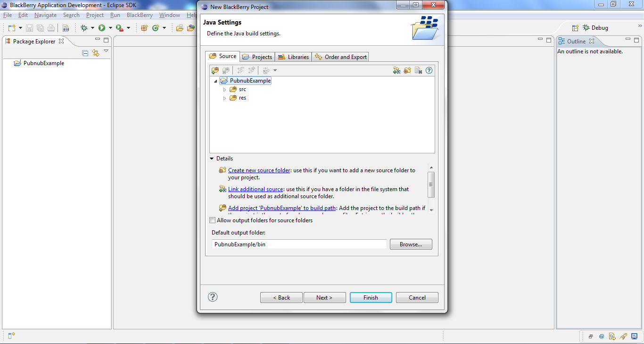Expand the src folder node
Screen dimensions: 644x344
tap(224, 90)
